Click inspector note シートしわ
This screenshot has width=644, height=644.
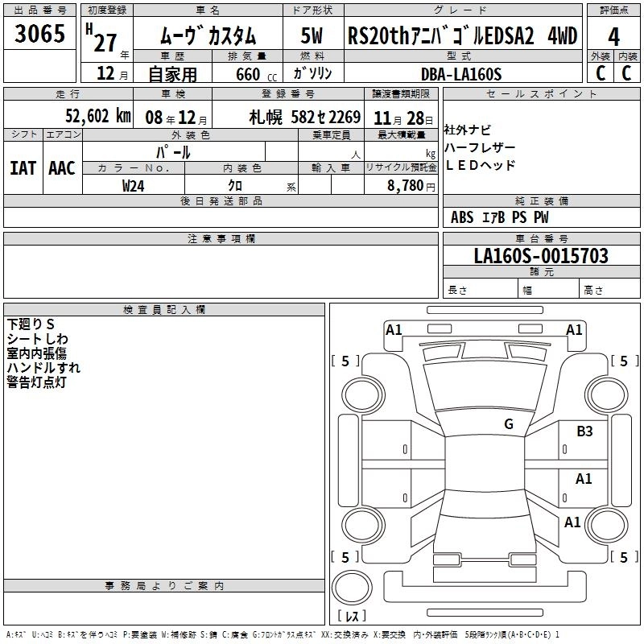coord(37,339)
